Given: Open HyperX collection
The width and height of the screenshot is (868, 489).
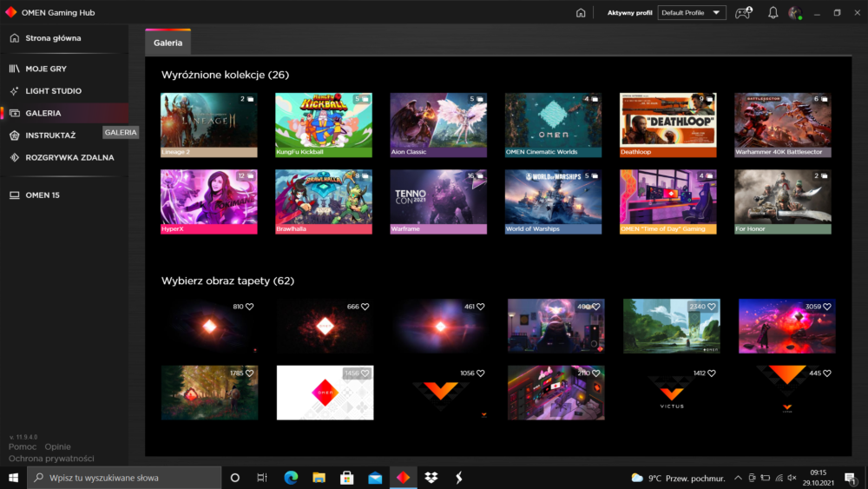Looking at the screenshot, I should tap(208, 202).
